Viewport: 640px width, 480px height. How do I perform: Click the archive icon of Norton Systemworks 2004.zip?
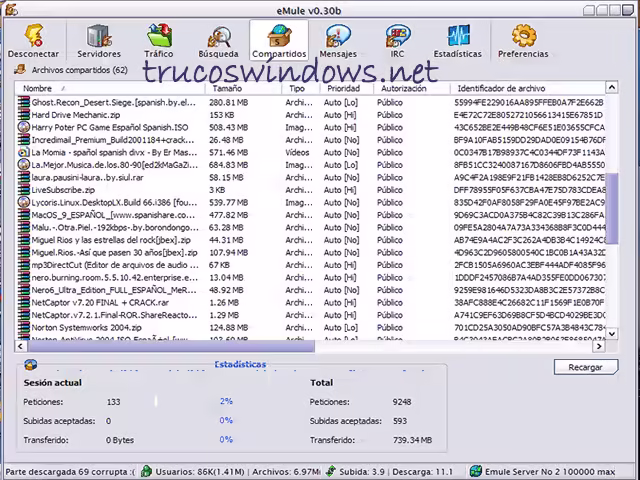(24, 327)
